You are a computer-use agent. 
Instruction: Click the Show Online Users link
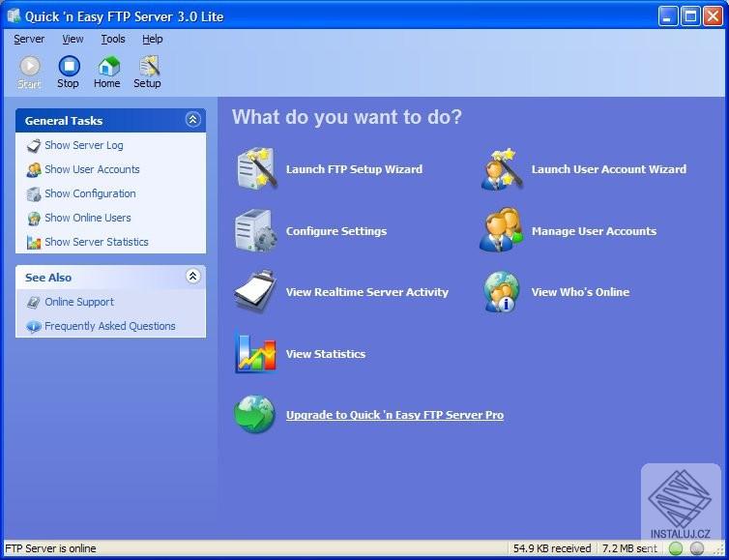[87, 219]
